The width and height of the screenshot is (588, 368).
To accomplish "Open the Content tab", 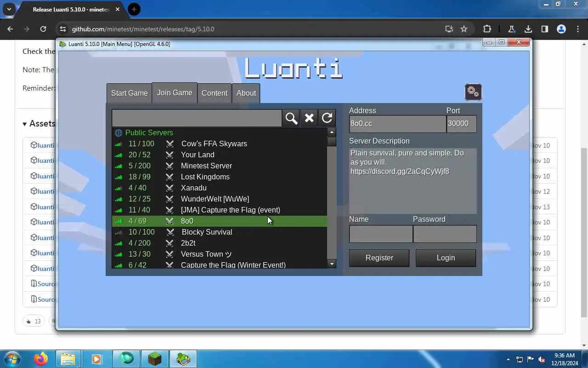I will click(215, 93).
